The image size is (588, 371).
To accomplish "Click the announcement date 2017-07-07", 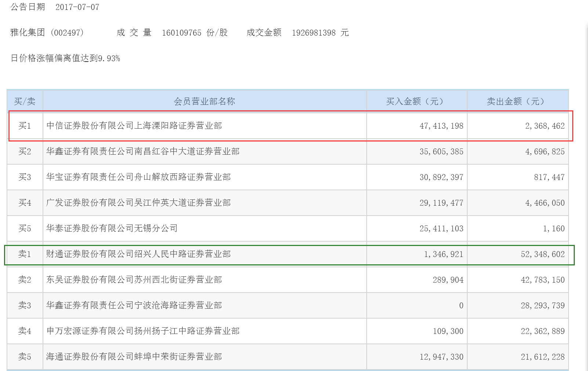I will pyautogui.click(x=77, y=7).
